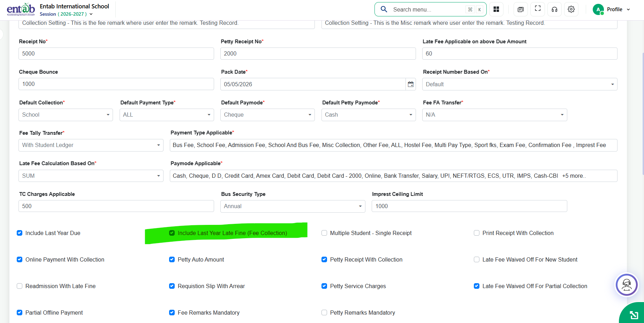644x323 pixels.
Task: Click the +5 more paymode link
Action: point(574,176)
